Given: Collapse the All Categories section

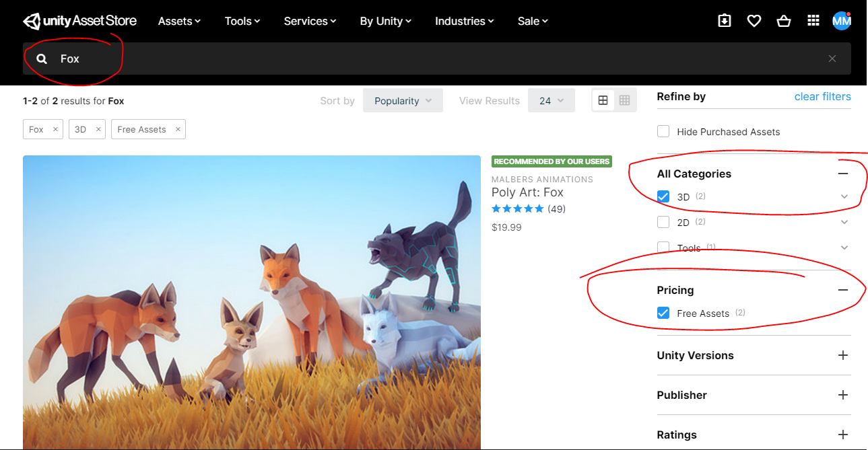Looking at the screenshot, I should click(843, 174).
